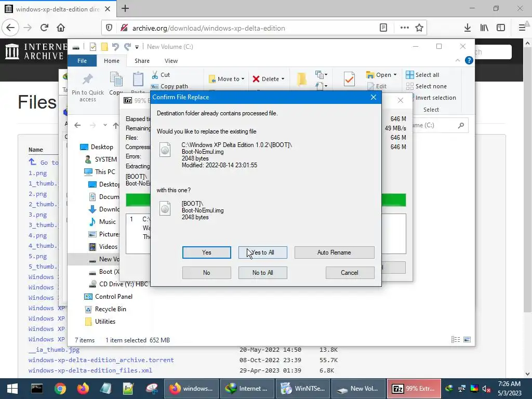Screen dimensions: 532x399
Task: Choose Yes to All to replace files
Action: coord(262,252)
